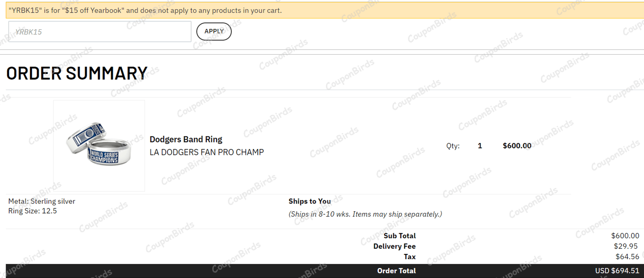Click the $64.56 tax amount
Viewport: 644px width, 278px height.
point(627,257)
